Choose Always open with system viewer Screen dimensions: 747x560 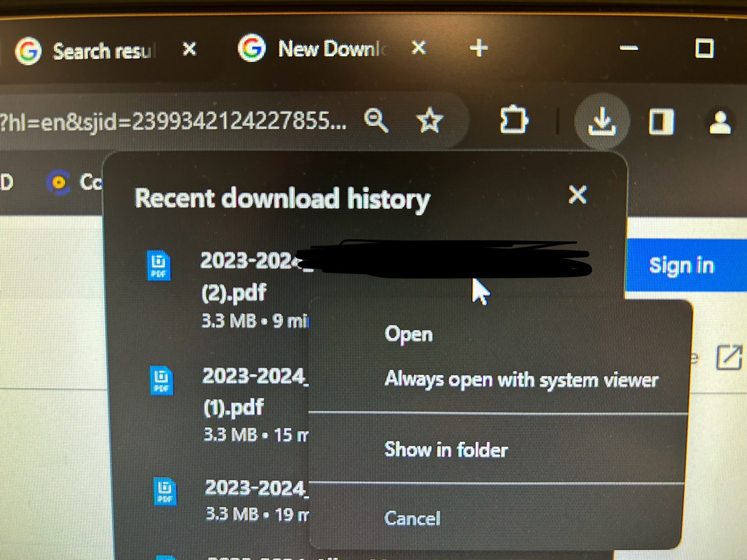[x=521, y=380]
